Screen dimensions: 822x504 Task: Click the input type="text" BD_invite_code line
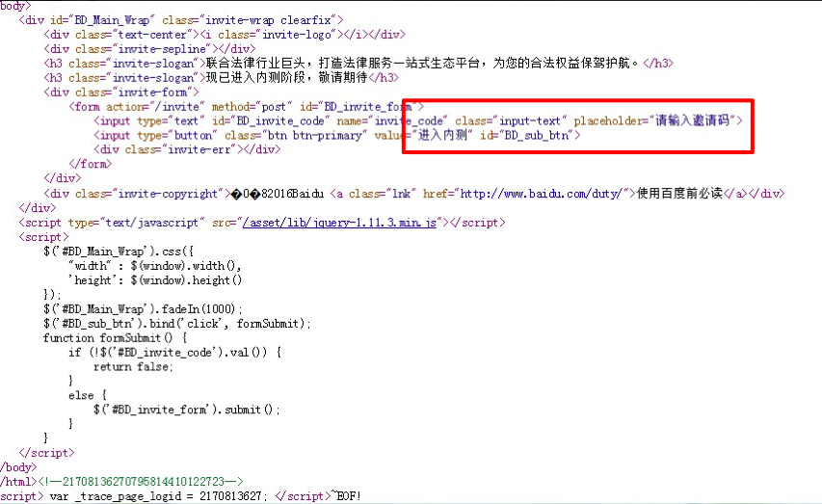pyautogui.click(x=418, y=120)
